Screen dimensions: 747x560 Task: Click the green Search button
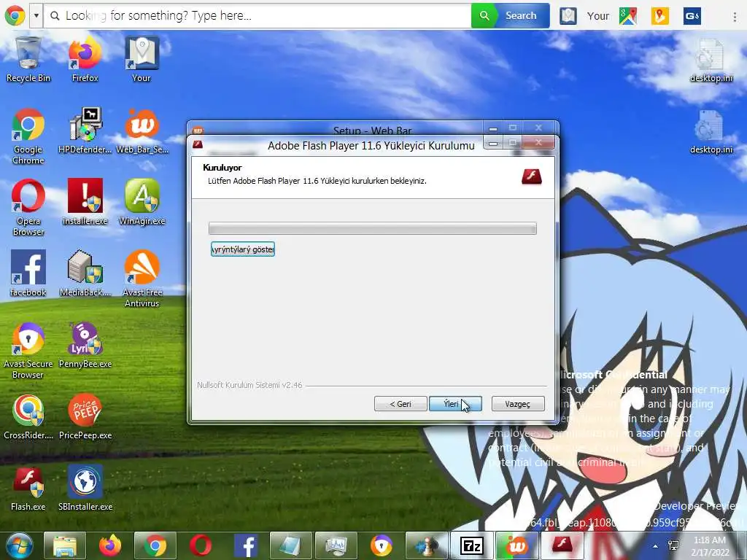click(510, 16)
